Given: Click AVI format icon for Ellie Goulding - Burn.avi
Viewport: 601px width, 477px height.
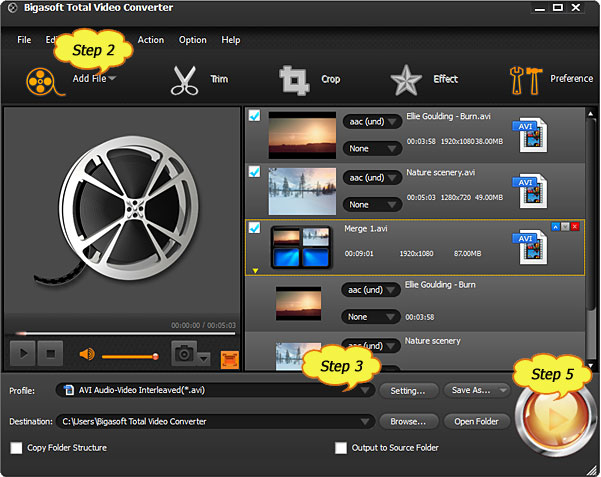Looking at the screenshot, I should coord(531,135).
